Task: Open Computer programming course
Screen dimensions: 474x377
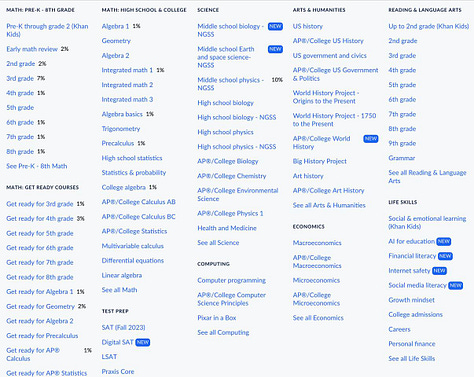Action: coord(231,280)
